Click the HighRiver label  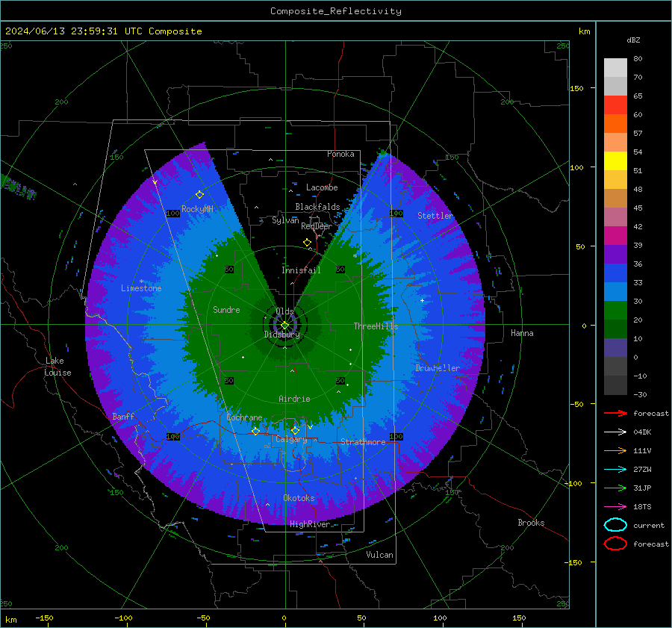310,524
